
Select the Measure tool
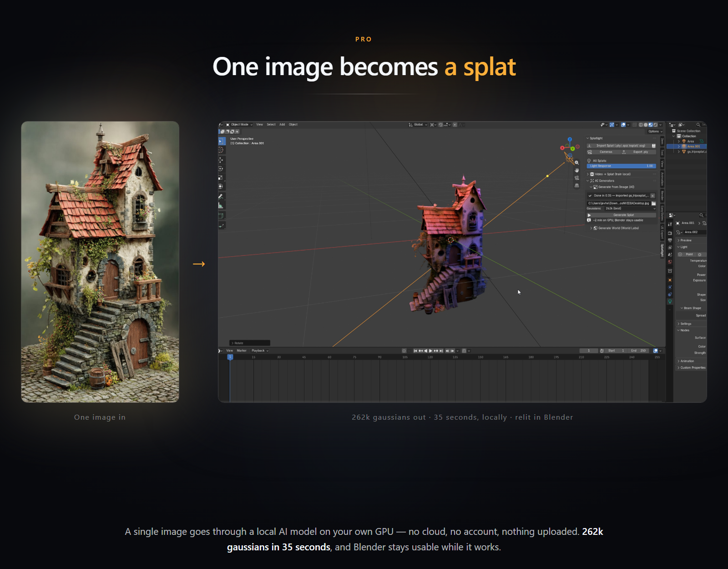tap(222, 205)
